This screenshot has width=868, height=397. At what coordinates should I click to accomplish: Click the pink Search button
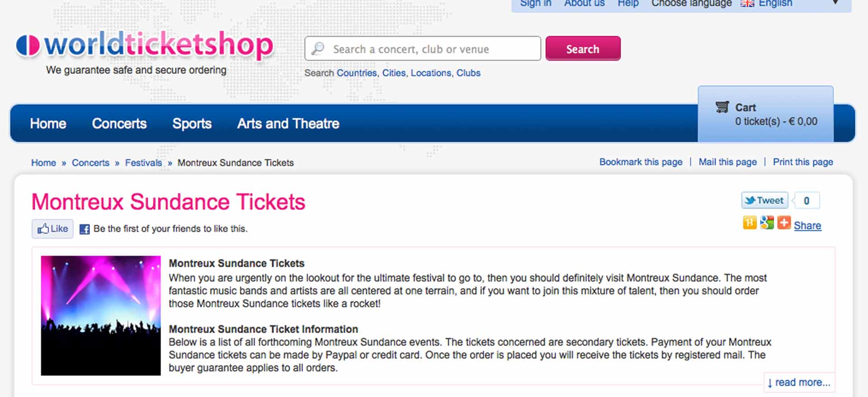pyautogui.click(x=583, y=48)
